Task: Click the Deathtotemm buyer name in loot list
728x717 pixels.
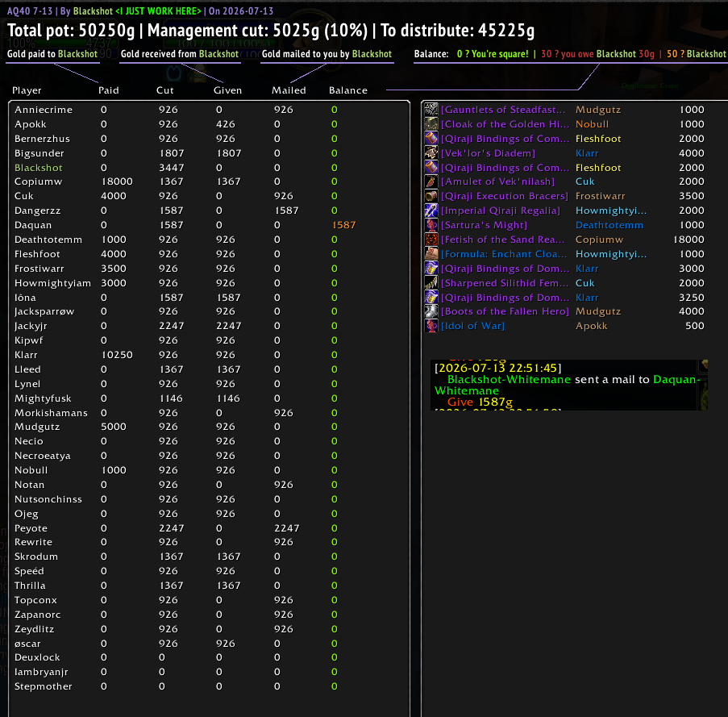Action: coord(609,225)
